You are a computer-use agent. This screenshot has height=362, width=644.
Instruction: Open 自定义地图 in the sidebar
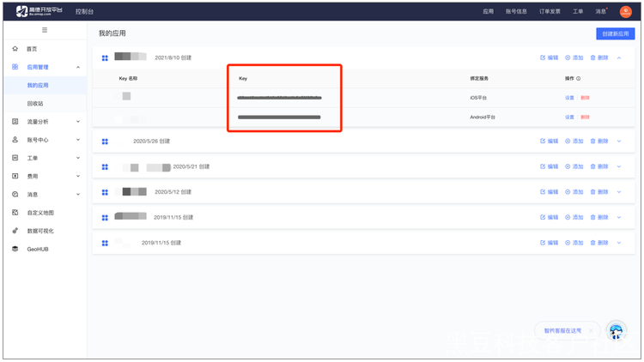pyautogui.click(x=40, y=213)
